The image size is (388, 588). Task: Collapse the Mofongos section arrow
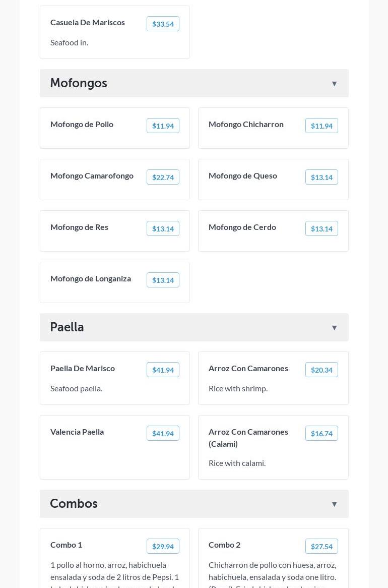click(334, 84)
